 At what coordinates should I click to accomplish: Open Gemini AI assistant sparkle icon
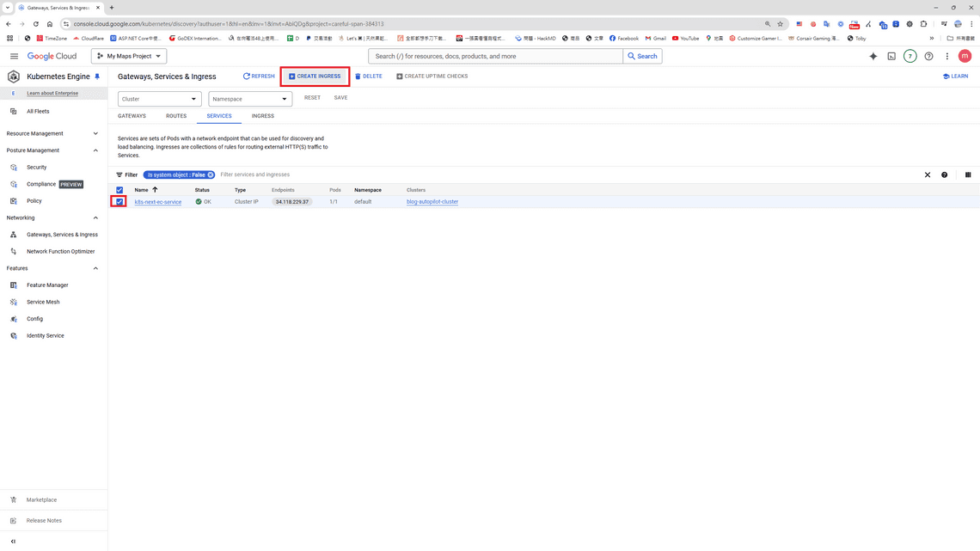(873, 56)
